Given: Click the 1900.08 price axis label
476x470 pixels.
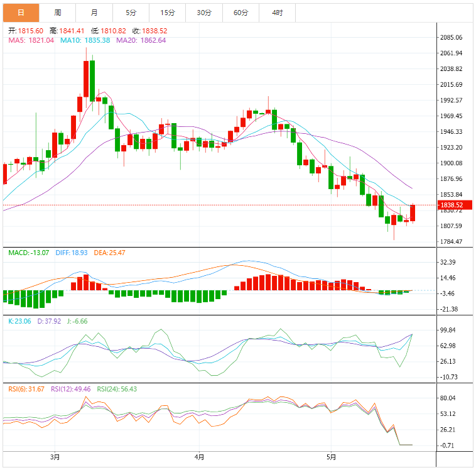Looking at the screenshot, I should [451, 163].
